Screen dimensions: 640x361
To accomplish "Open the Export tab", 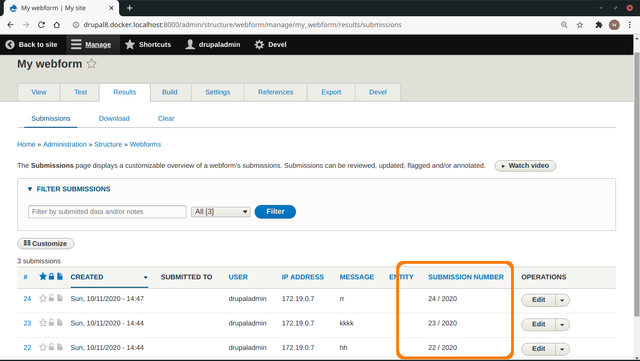I will pos(331,92).
